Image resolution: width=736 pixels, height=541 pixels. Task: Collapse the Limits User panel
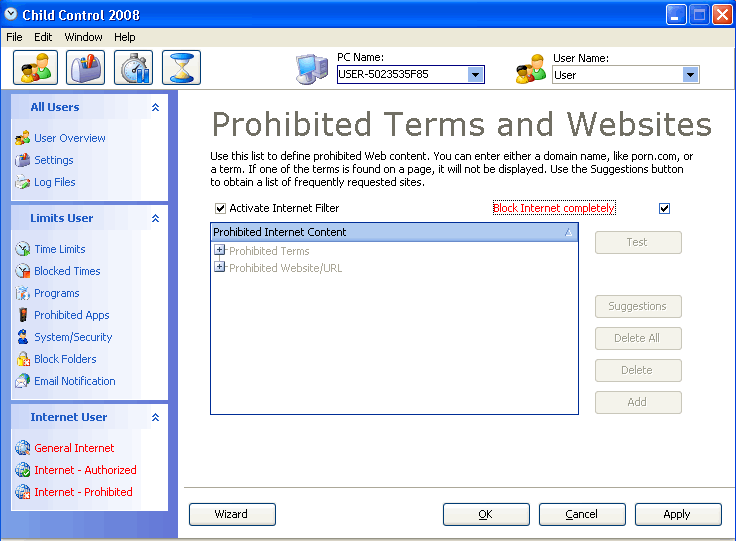[155, 218]
